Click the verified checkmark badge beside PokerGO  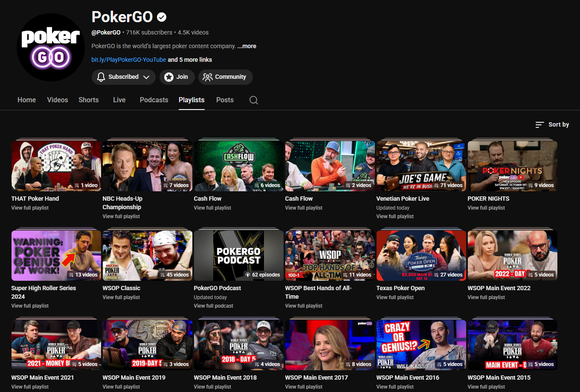(x=162, y=17)
